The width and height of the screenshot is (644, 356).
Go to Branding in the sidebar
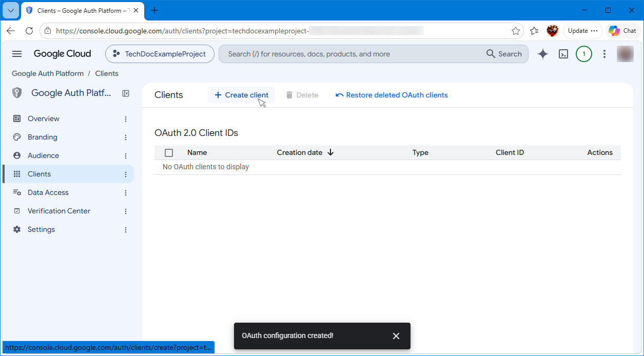pos(43,137)
